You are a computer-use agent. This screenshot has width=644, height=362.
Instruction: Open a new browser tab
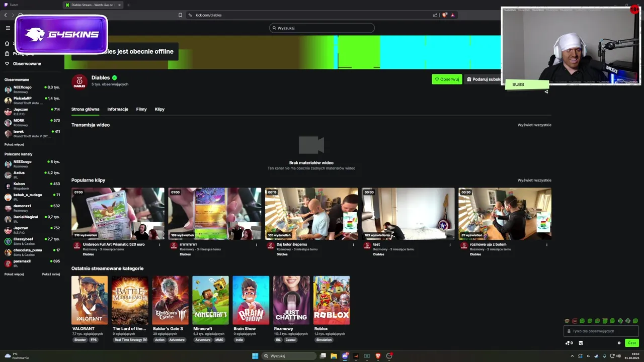click(x=128, y=5)
